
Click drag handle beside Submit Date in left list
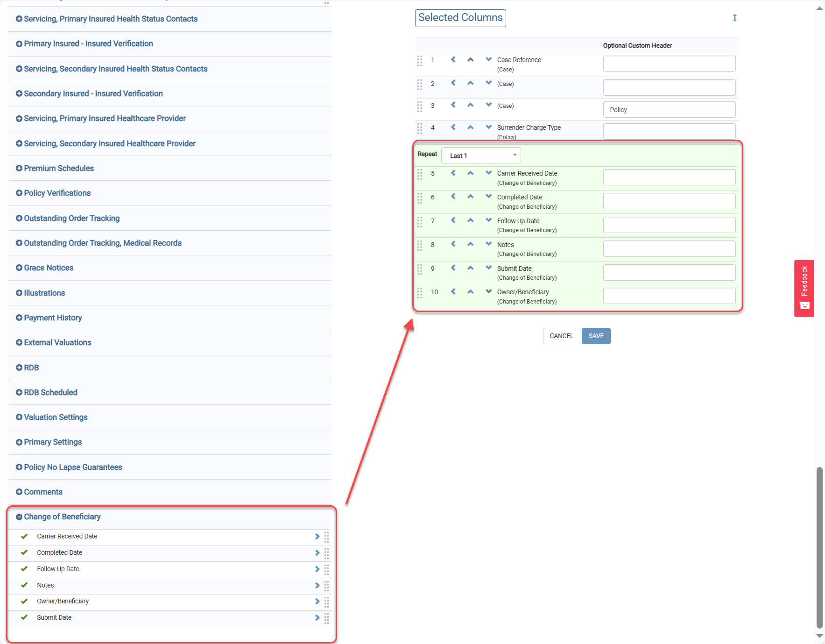tap(326, 618)
